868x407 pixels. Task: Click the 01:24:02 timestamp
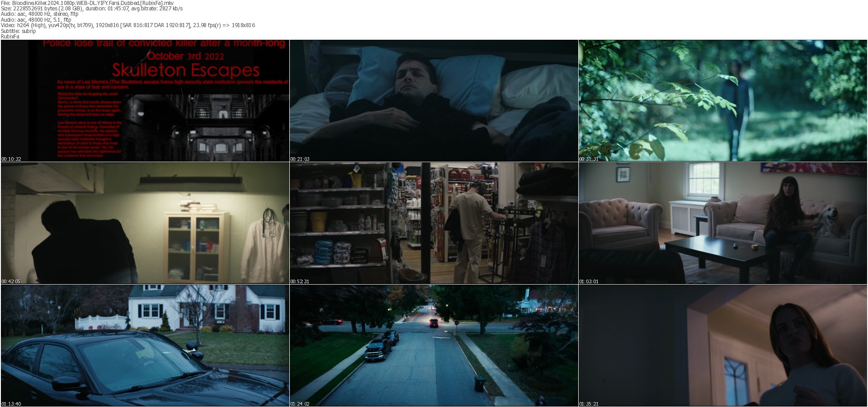(x=300, y=404)
